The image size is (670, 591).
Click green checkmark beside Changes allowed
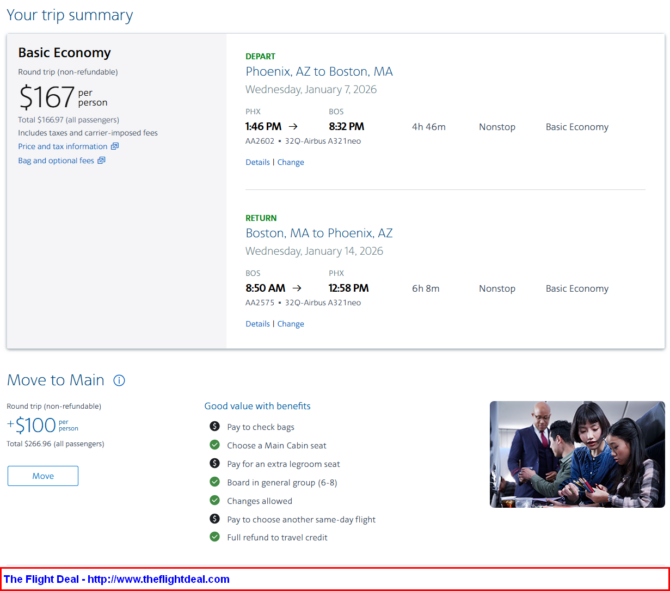(214, 500)
